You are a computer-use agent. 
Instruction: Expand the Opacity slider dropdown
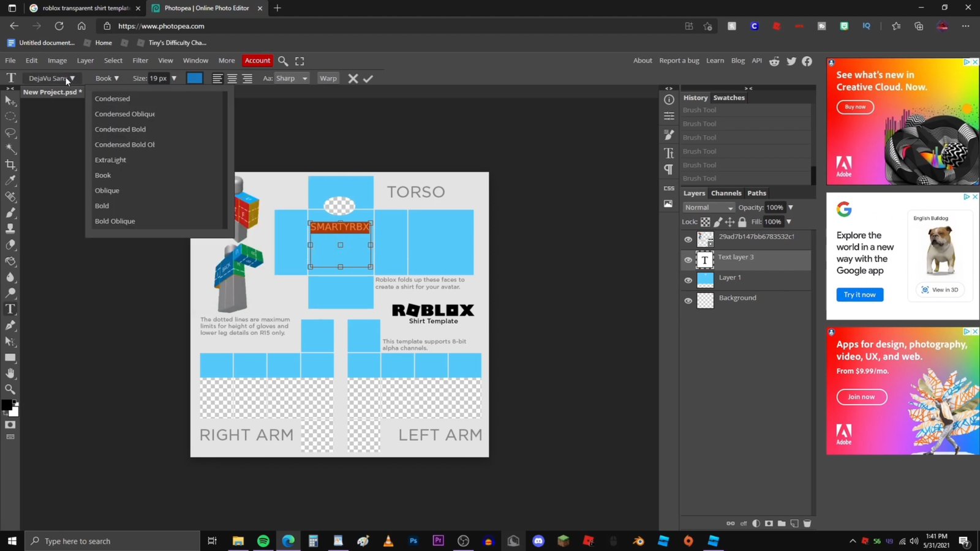click(x=790, y=207)
